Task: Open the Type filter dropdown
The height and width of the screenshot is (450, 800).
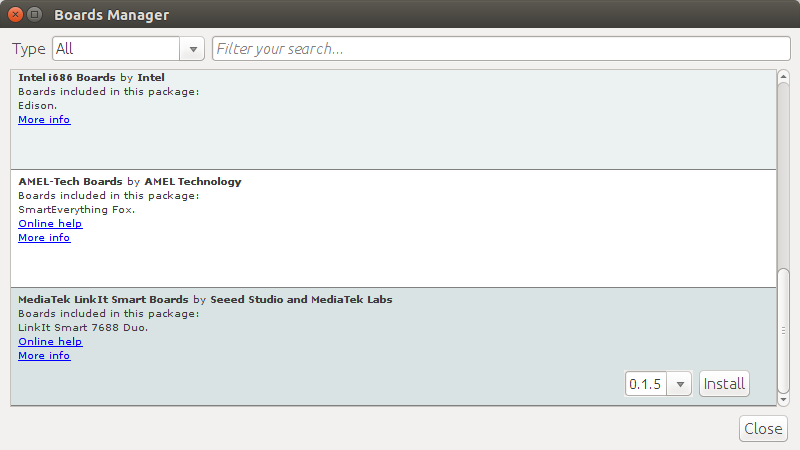Action: point(128,49)
